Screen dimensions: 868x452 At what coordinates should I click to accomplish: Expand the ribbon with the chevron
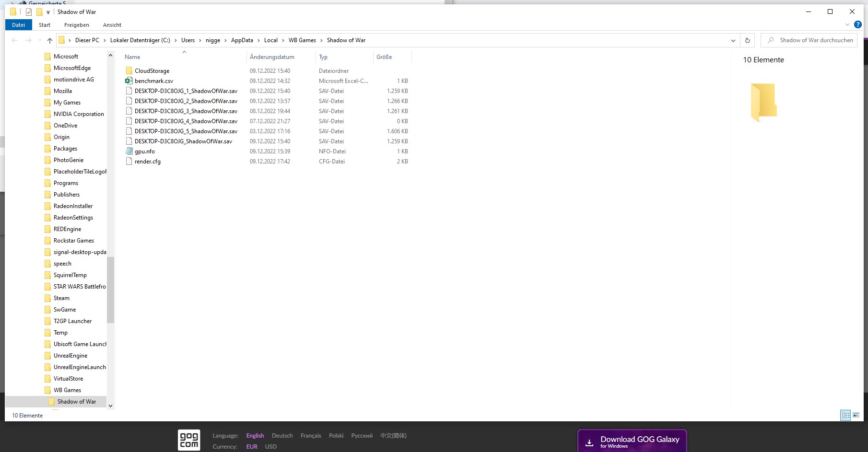pos(847,24)
